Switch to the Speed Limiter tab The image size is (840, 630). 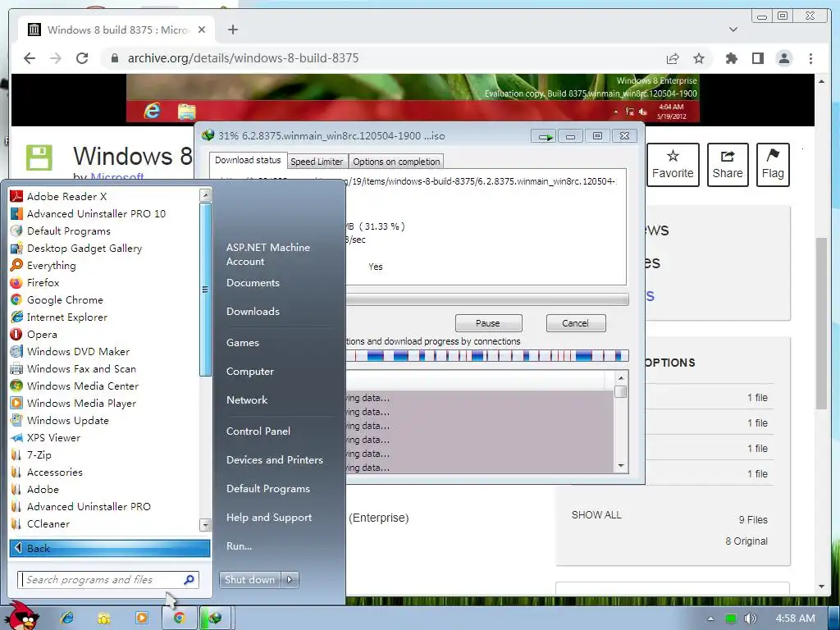tap(317, 162)
